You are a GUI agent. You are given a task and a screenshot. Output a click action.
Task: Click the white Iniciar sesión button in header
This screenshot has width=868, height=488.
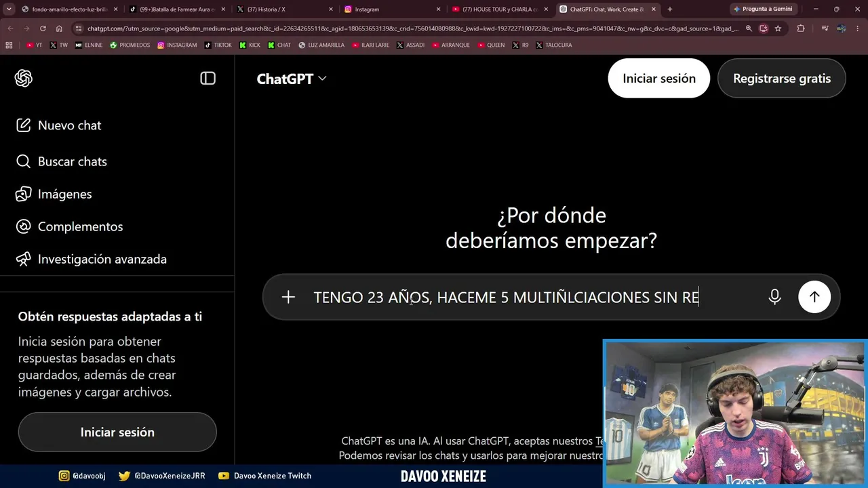click(x=659, y=78)
